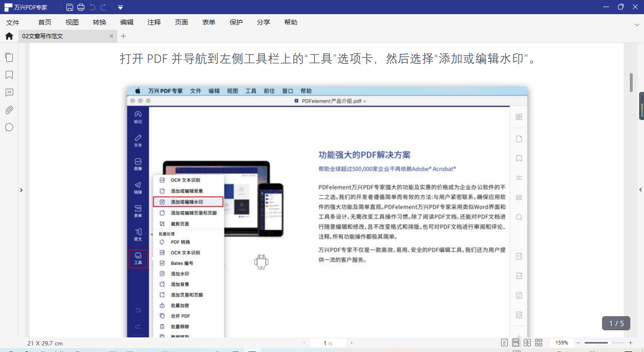Go to the Home screen icon
Screen dimensions: 644x352
pyautogui.click(x=9, y=36)
